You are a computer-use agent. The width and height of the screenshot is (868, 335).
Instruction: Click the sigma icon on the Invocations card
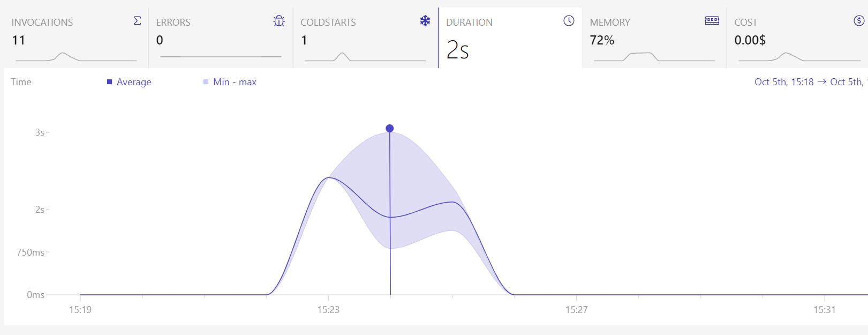(137, 20)
